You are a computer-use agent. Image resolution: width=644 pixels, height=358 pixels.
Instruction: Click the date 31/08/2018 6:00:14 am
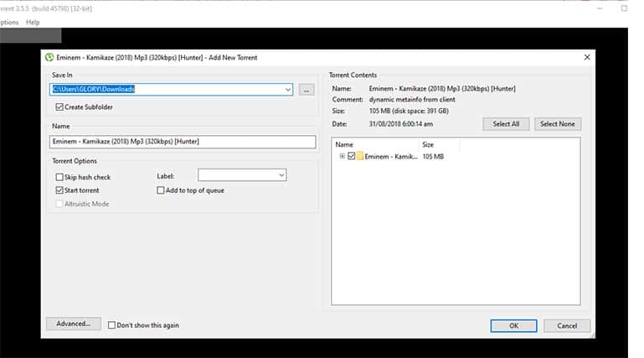click(401, 124)
